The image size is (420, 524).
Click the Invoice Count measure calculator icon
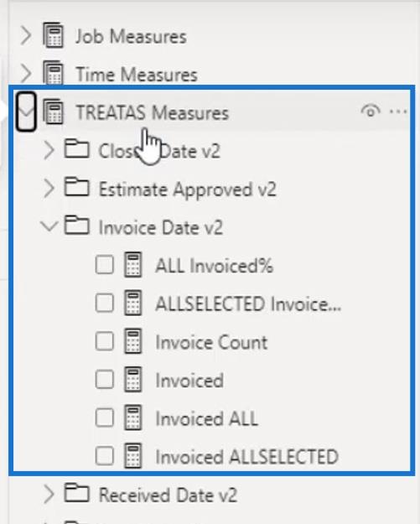[133, 341]
